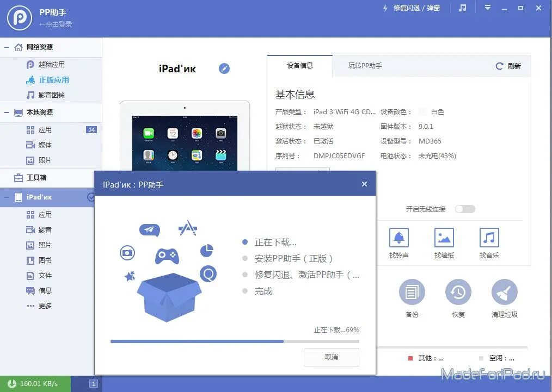Click the firmware version 9.0.1
This screenshot has height=392, width=552.
pos(426,127)
